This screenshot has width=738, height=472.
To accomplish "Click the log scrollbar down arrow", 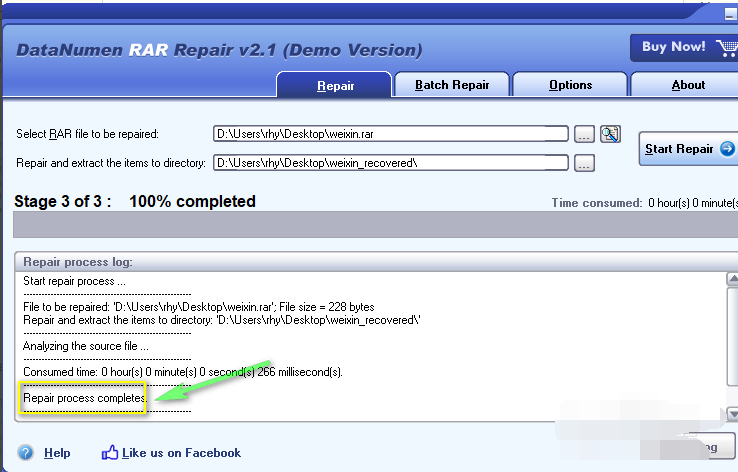I will coord(732,414).
